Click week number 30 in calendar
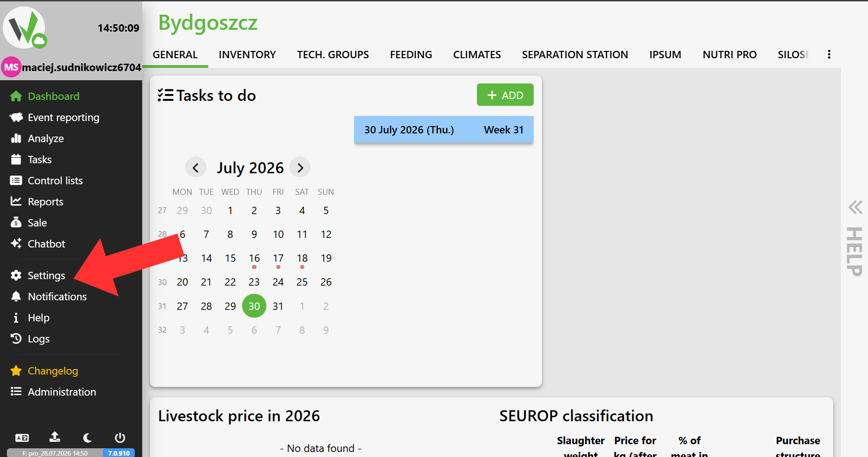868x457 pixels. 162,282
